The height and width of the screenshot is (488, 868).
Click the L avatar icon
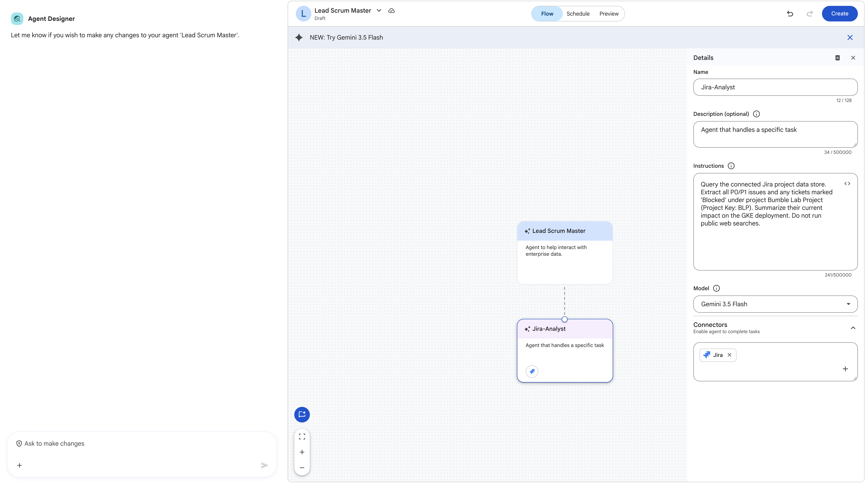303,14
